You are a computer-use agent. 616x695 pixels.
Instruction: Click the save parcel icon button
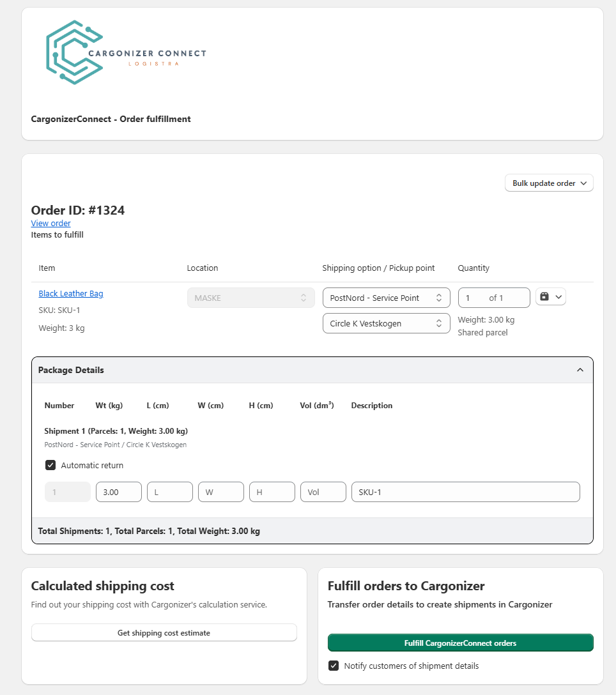(545, 297)
